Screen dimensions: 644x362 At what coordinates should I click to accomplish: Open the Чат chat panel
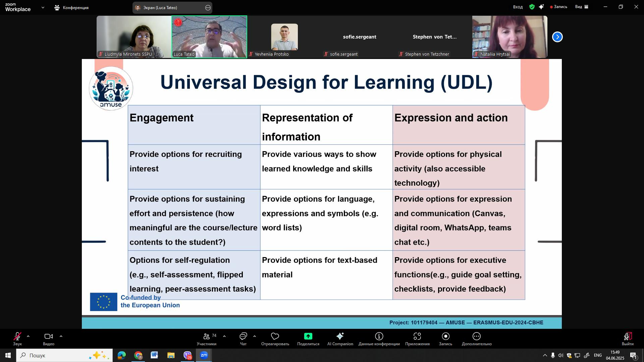[243, 339]
